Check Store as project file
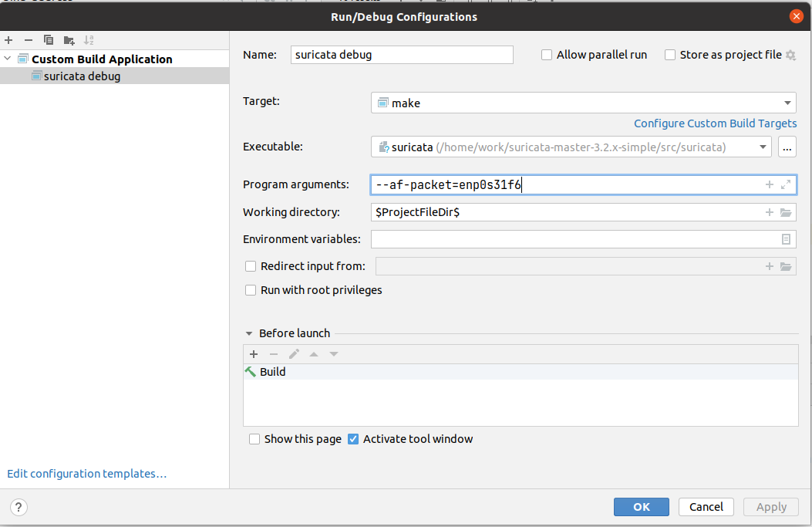Screen dimensions: 812x527 coord(670,55)
